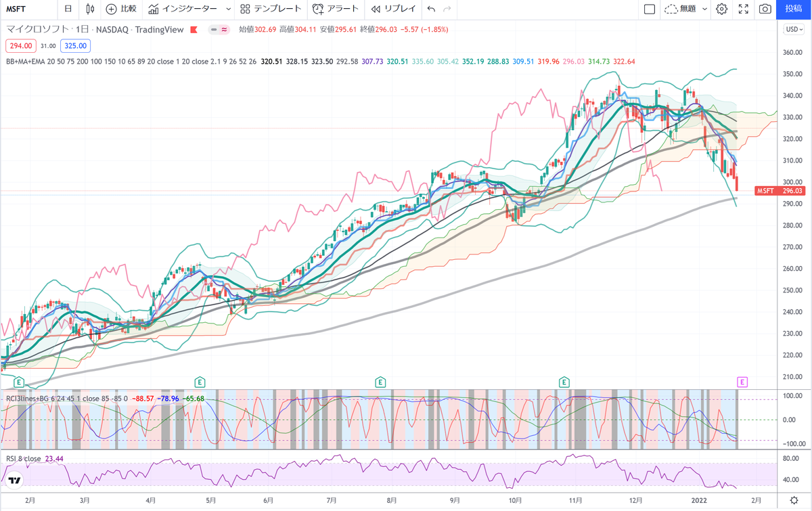This screenshot has height=511, width=812.
Task: Click the blue -78.96 RCI value
Action: 168,397
